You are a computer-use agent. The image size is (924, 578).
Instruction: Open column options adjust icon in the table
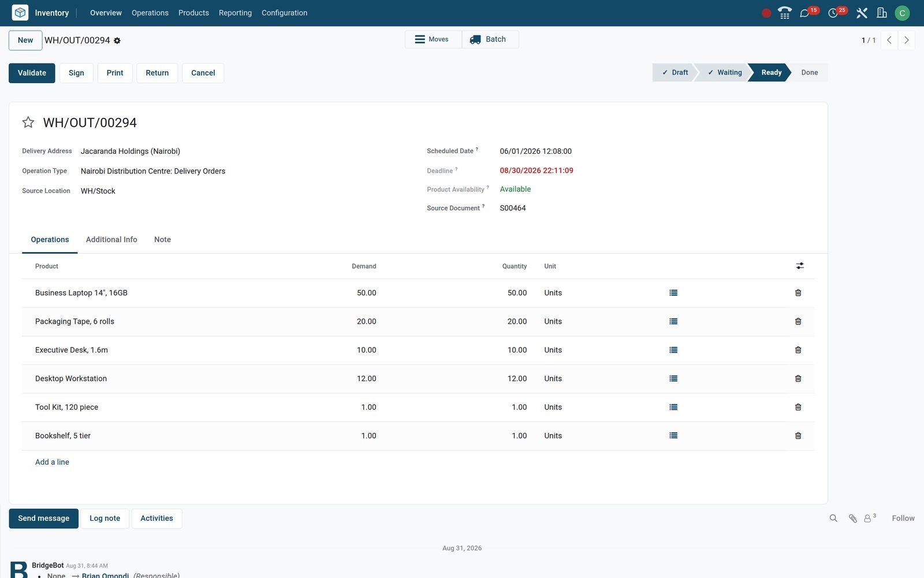point(800,266)
